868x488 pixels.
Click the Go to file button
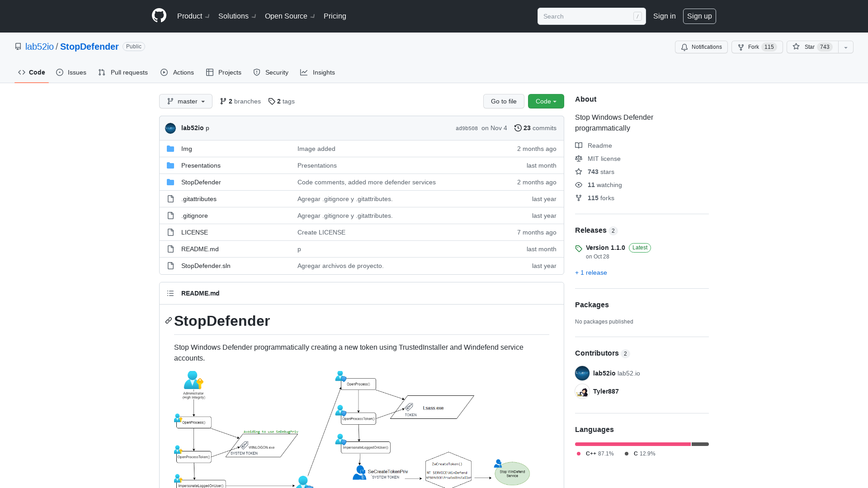(504, 101)
